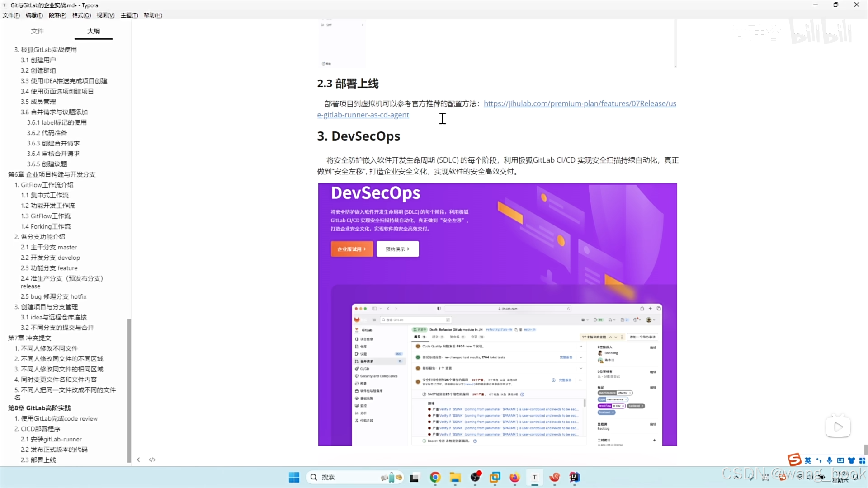Screen dimensions: 868x488
Task: Go to outline item 2.2 发布正式版本的代码
Action: (x=54, y=450)
